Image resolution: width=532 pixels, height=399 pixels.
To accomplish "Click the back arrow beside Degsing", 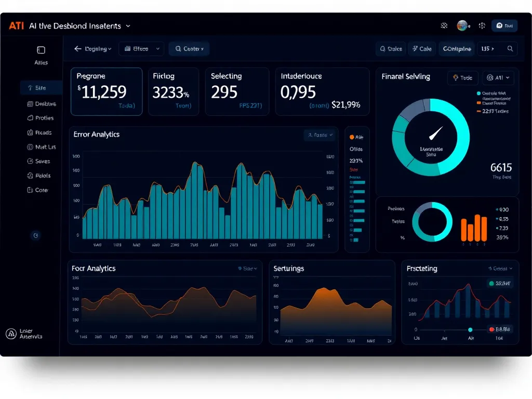I will pos(78,49).
